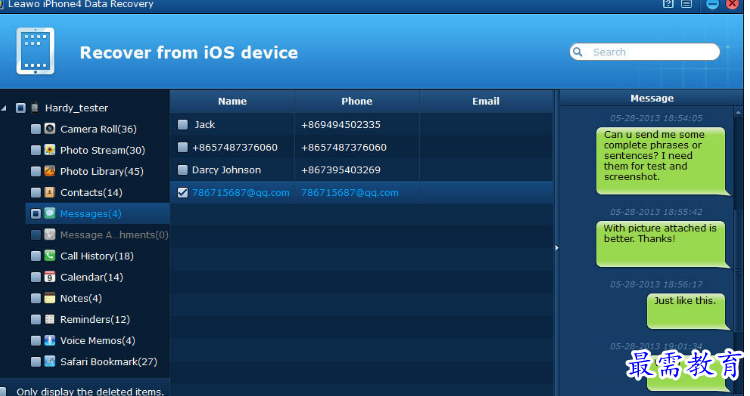Collapse the message preview panel arrow
Viewport: 750px width, 396px height.
point(556,248)
